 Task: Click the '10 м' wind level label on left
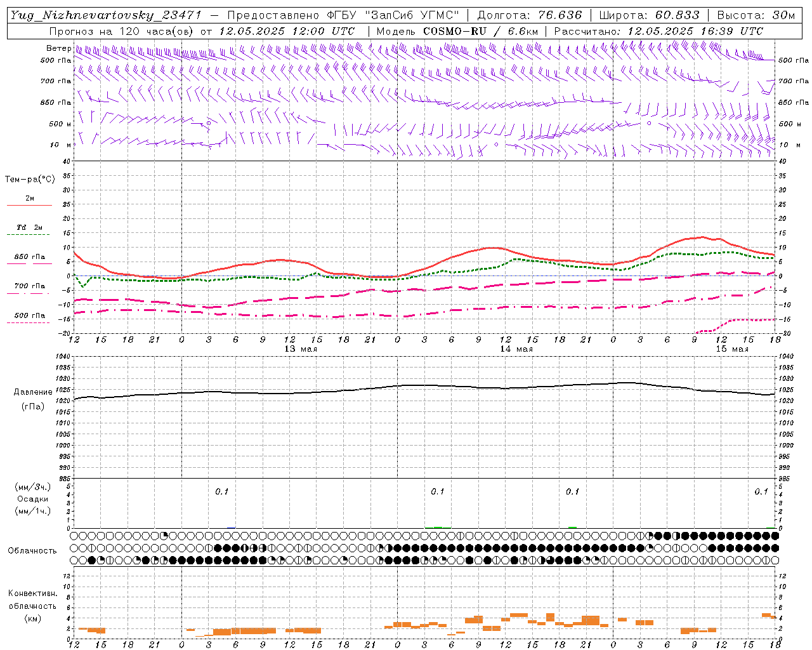click(x=60, y=145)
